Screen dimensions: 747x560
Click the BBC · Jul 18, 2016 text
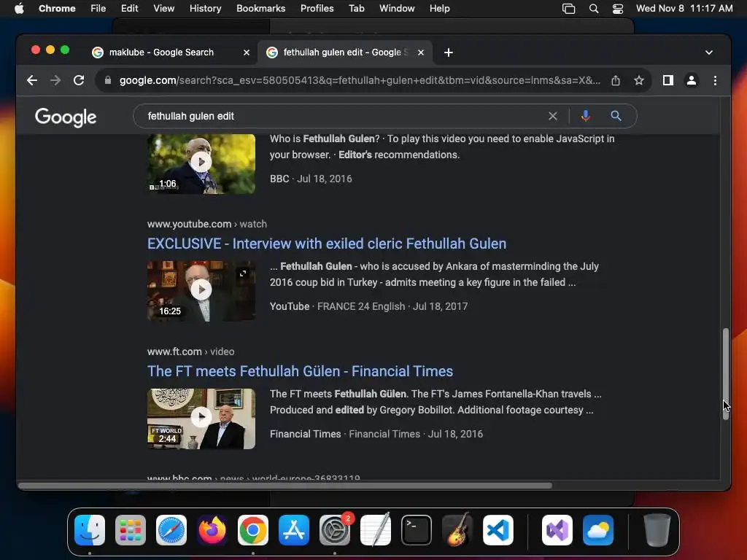tap(311, 179)
